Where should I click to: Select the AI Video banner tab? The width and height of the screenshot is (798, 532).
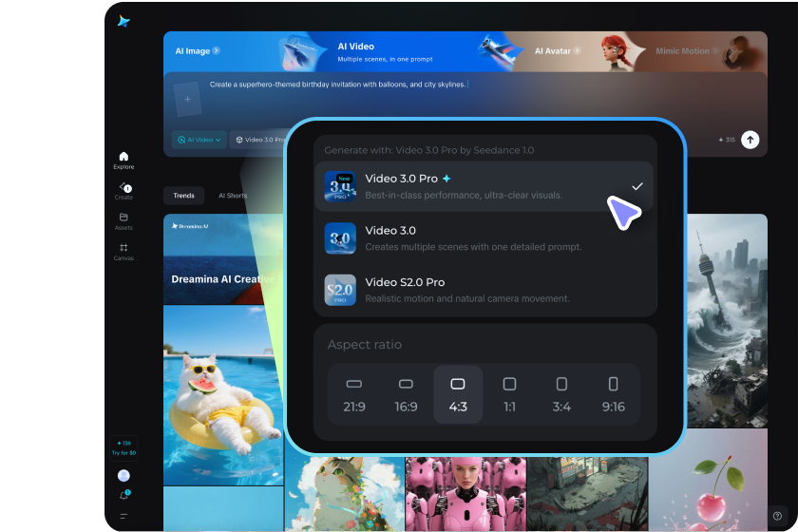click(x=385, y=52)
